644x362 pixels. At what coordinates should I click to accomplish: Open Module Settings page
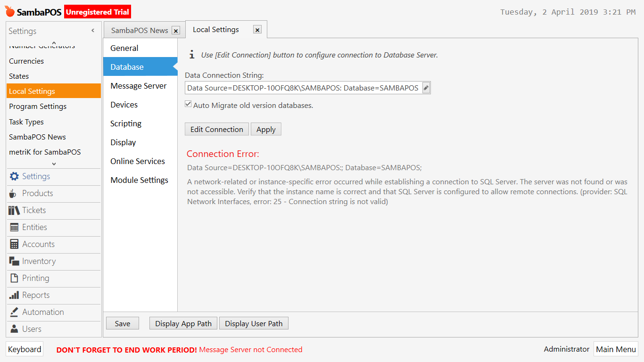140,180
